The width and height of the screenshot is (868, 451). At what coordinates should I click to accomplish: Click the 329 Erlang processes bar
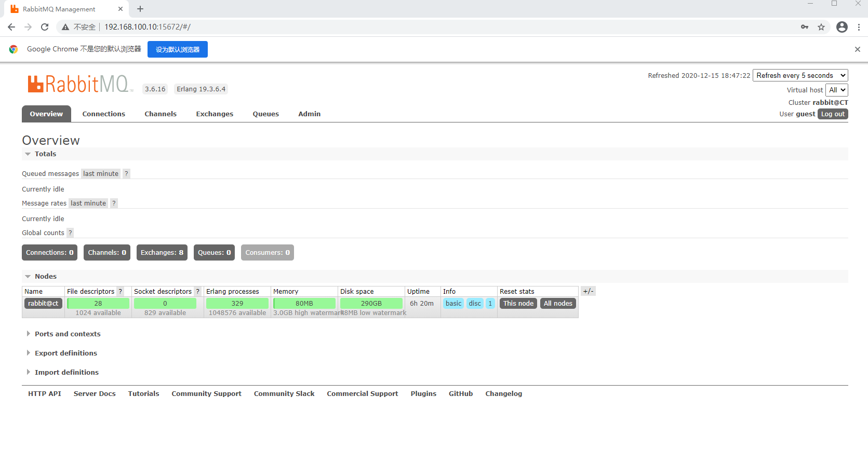237,304
